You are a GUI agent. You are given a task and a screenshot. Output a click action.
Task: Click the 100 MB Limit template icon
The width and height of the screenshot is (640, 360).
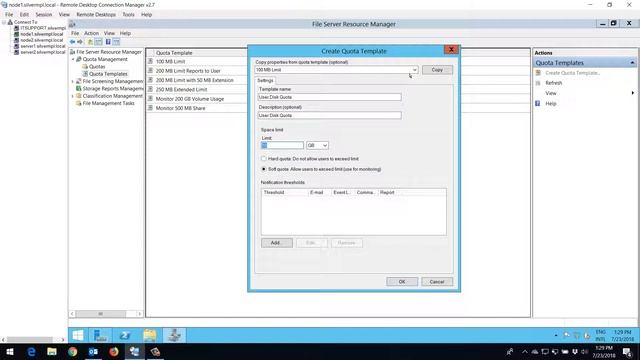pos(150,61)
